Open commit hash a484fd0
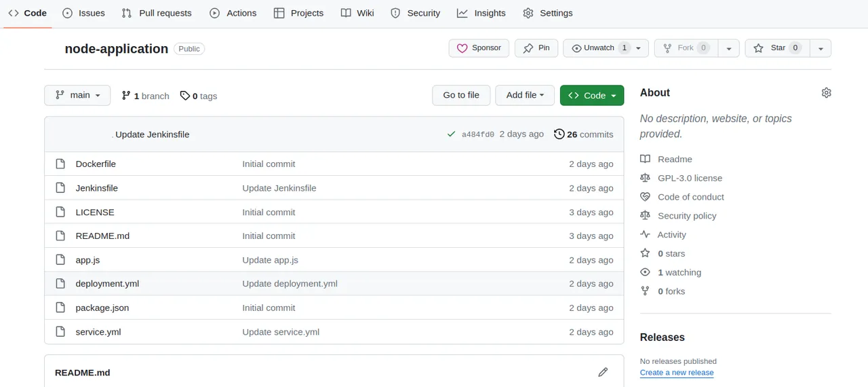 pyautogui.click(x=478, y=134)
